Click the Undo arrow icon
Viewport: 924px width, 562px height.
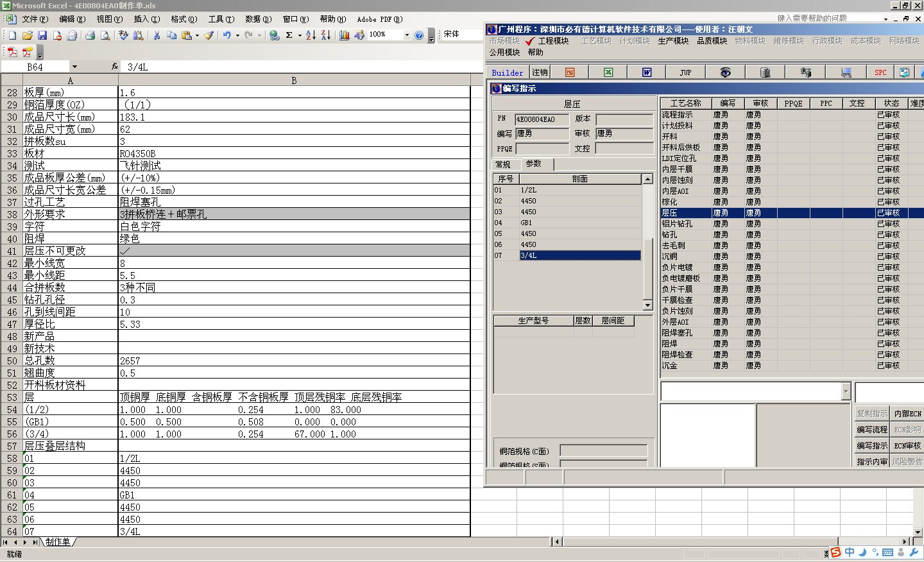coord(227,35)
